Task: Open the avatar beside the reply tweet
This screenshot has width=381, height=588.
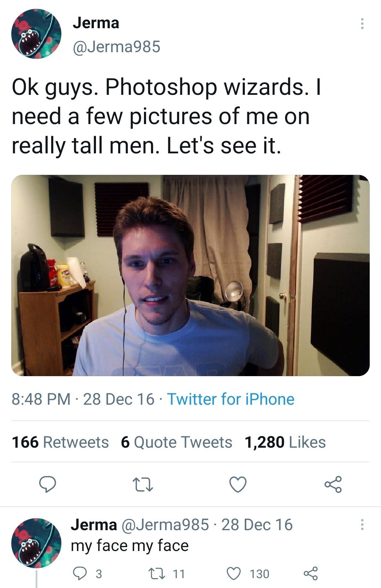Action: pos(36,543)
